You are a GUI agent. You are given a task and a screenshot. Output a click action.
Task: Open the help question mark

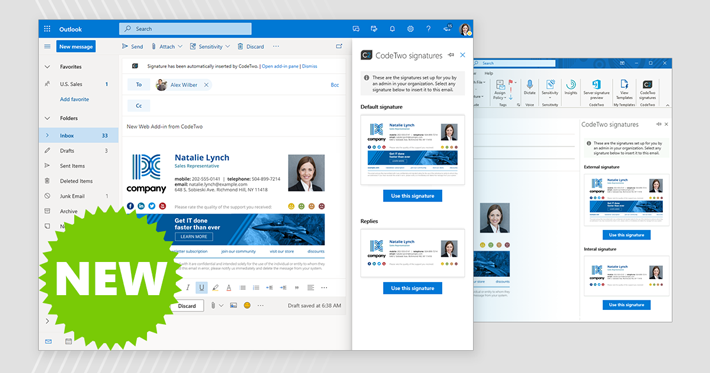click(428, 29)
